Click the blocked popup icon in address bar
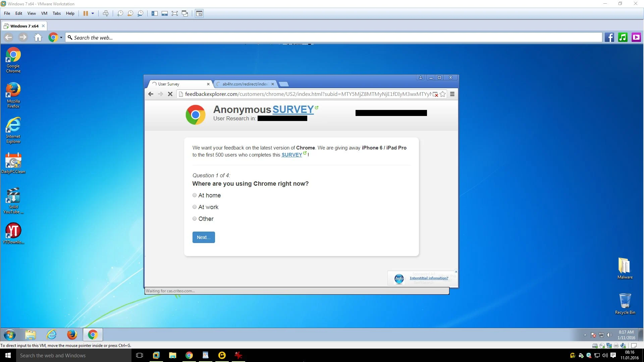 [x=435, y=95]
